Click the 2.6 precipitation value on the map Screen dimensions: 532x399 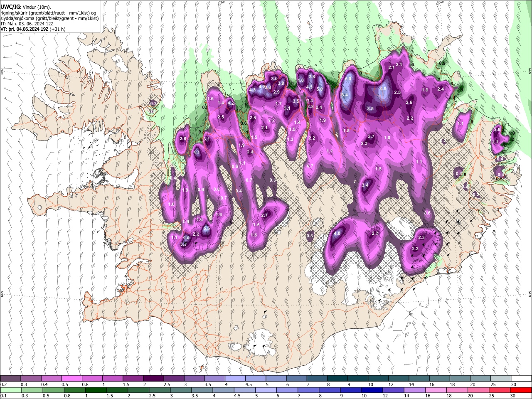click(409, 103)
